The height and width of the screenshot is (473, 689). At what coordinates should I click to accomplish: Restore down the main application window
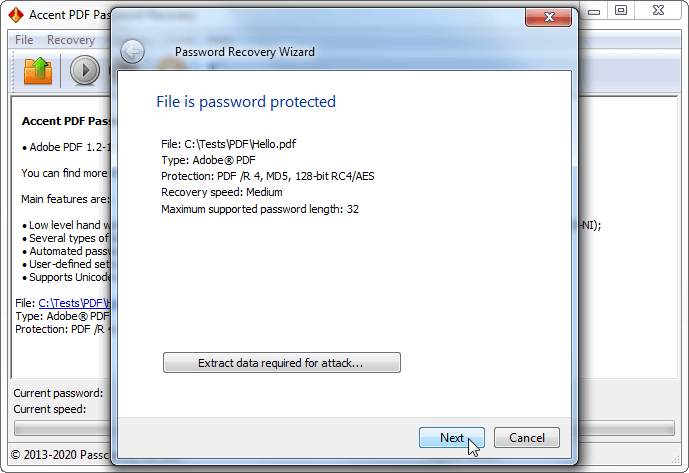[620, 11]
